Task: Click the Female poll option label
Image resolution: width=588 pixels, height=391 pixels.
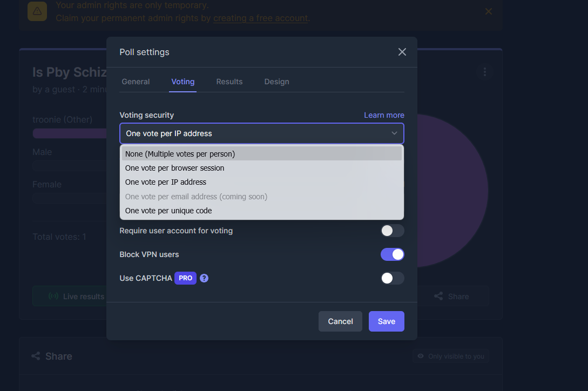Action: (47, 184)
